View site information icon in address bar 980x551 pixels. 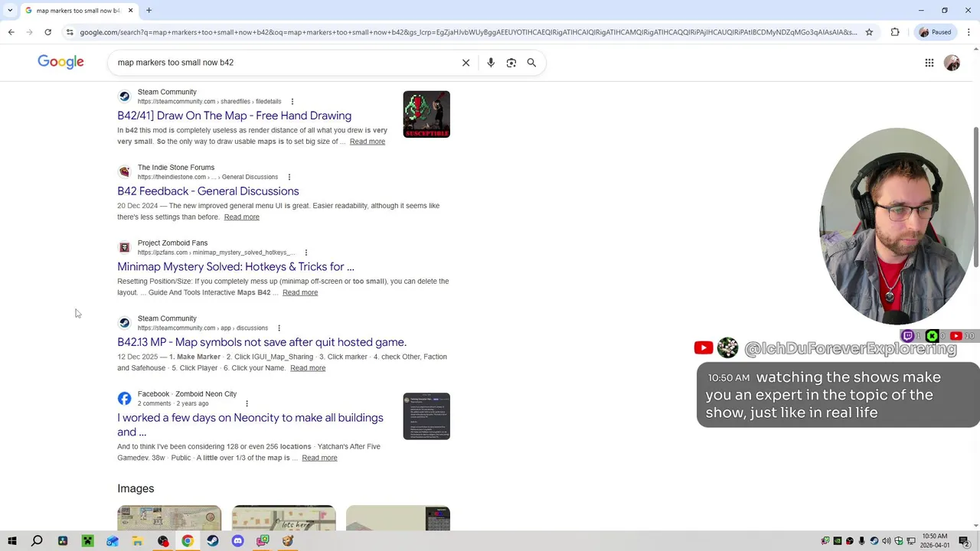[70, 32]
